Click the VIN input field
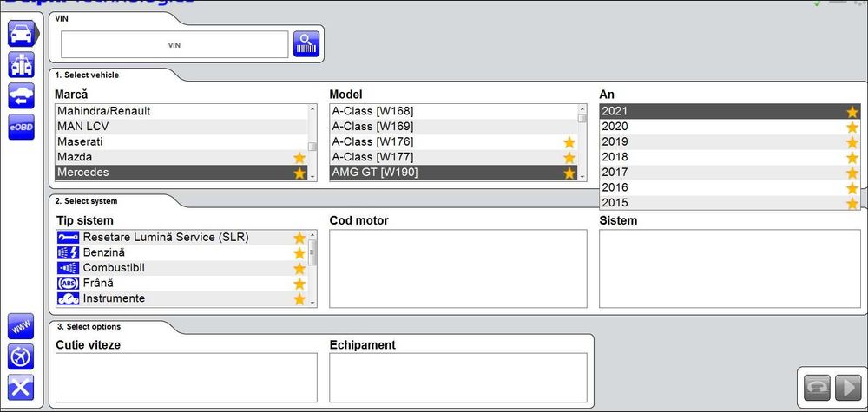The image size is (868, 412). (x=174, y=44)
